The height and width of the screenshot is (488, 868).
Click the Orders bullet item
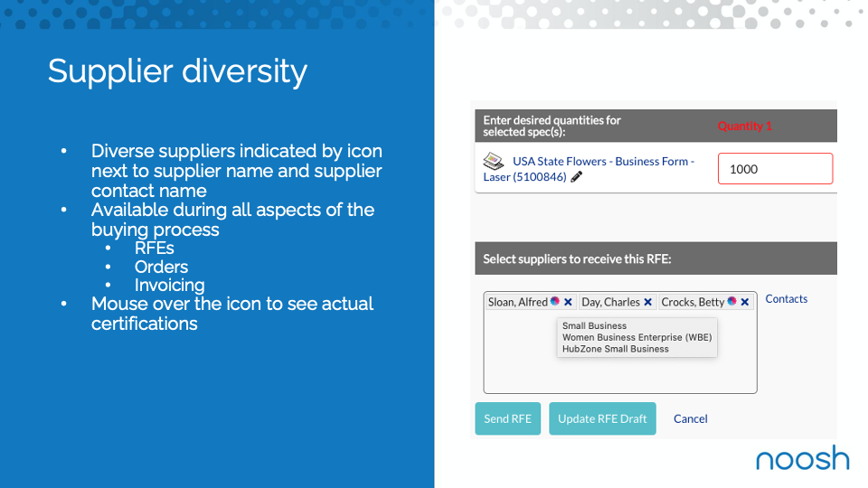(161, 267)
